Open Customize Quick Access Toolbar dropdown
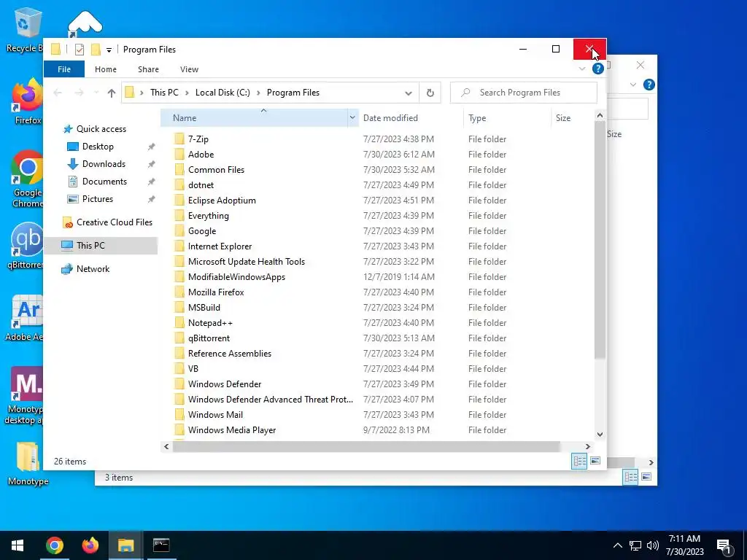Screen dimensions: 747x560 click(109, 50)
